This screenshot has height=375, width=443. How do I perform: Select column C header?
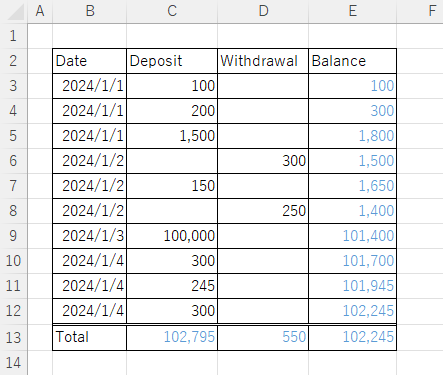(172, 11)
